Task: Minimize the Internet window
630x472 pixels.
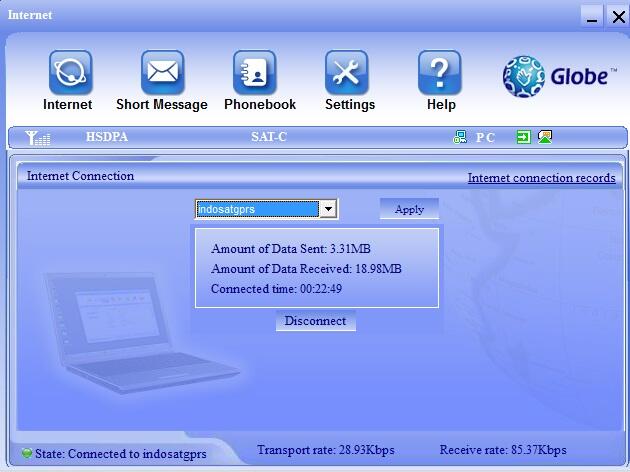Action: [591, 17]
